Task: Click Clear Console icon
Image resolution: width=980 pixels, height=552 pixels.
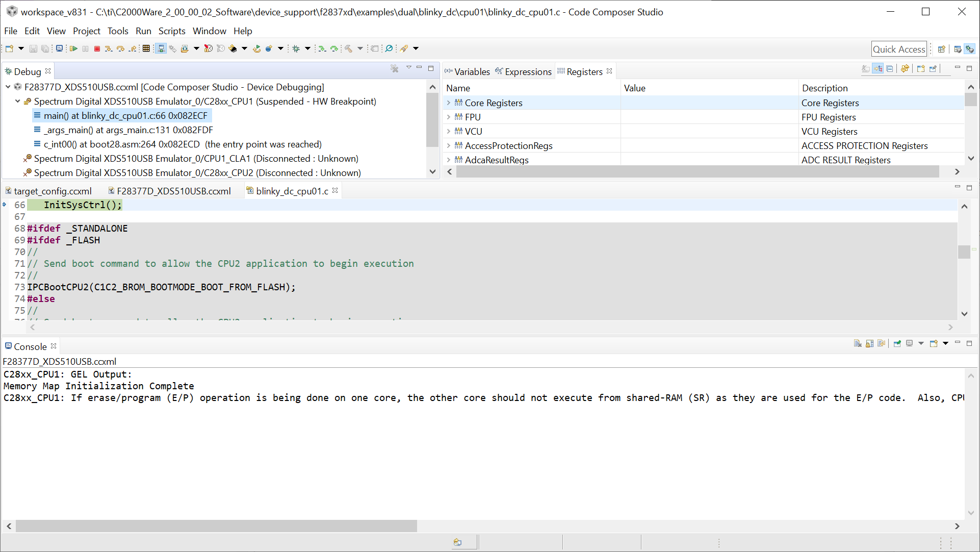Action: click(858, 343)
